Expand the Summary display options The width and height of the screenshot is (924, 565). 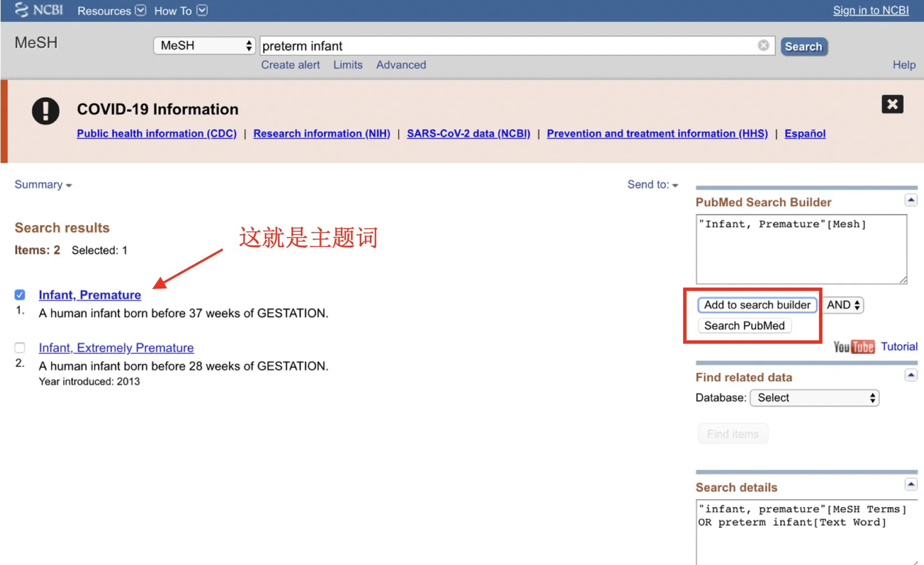tap(43, 185)
